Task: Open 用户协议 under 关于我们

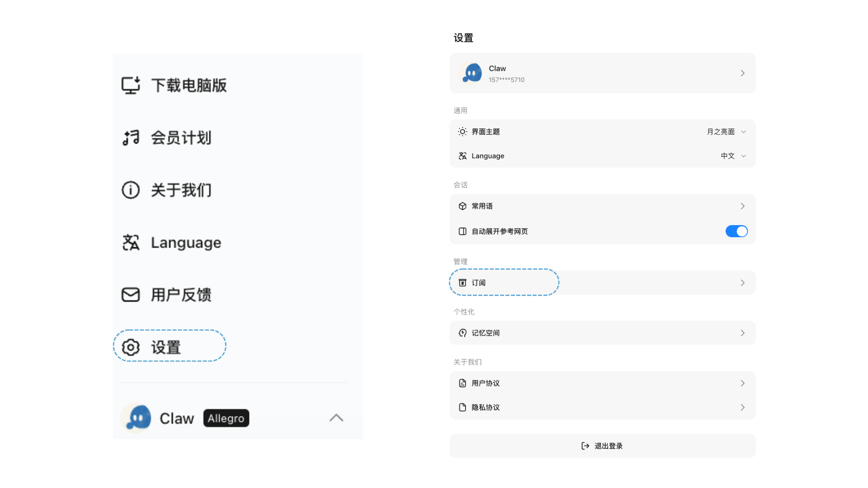Action: point(601,383)
